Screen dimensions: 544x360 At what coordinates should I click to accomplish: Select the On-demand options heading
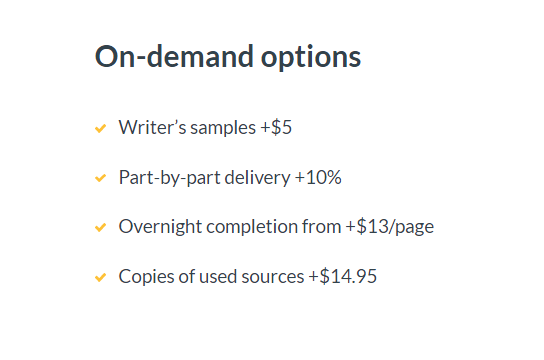(228, 57)
